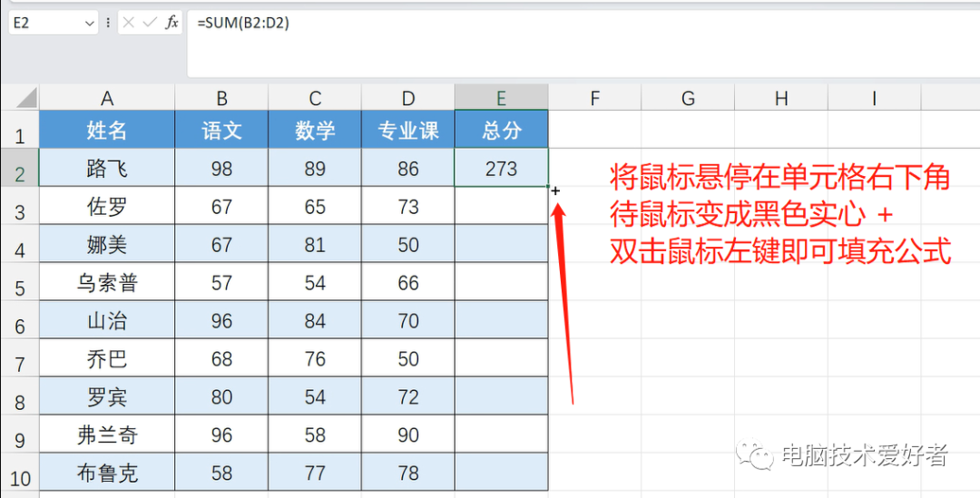
Task: Select the cell with name 弗兰奇
Action: pos(107,435)
